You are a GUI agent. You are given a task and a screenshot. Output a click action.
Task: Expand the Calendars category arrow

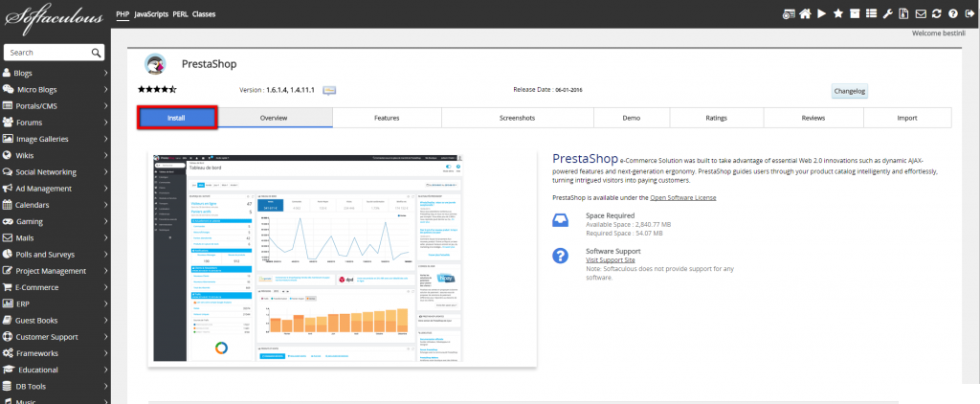(105, 205)
